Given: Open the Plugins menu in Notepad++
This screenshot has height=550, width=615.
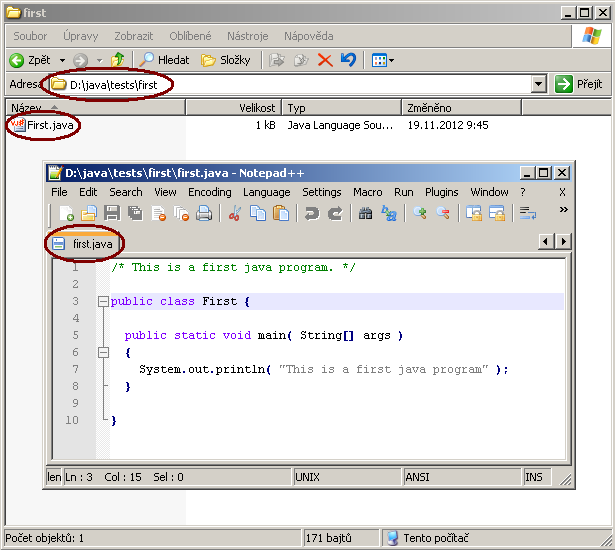Looking at the screenshot, I should click(442, 192).
